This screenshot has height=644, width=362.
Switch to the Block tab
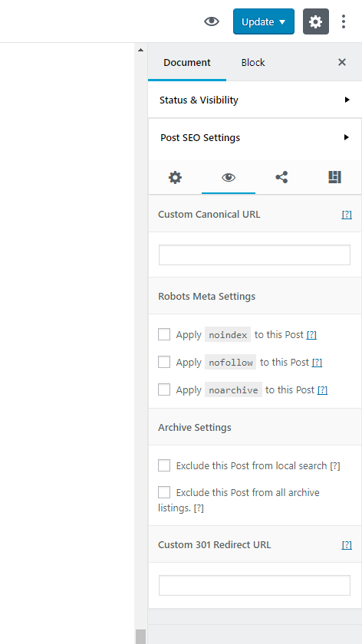click(x=253, y=62)
